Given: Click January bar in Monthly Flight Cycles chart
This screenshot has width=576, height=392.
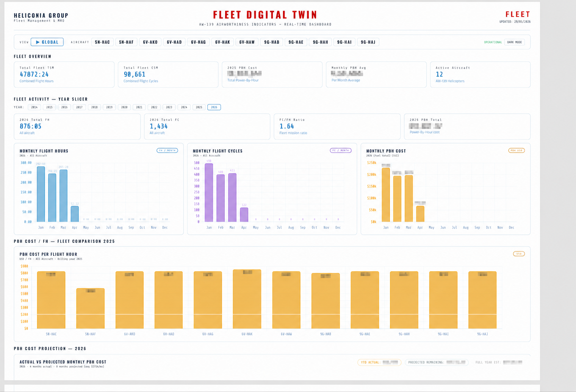Looking at the screenshot, I should pos(209,193).
